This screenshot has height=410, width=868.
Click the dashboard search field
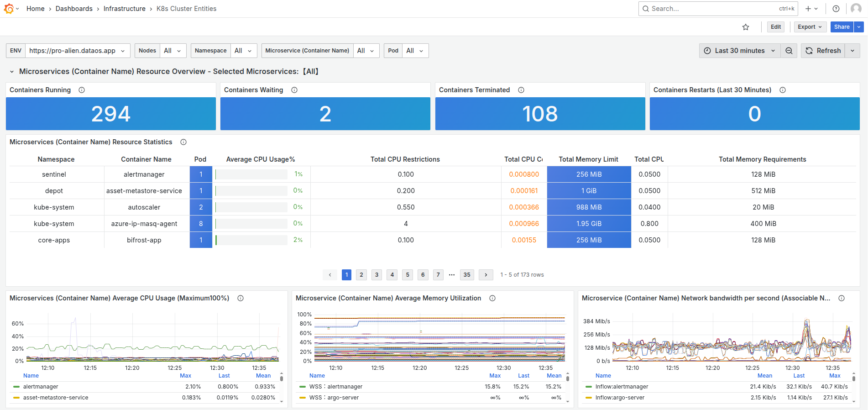[x=712, y=9]
